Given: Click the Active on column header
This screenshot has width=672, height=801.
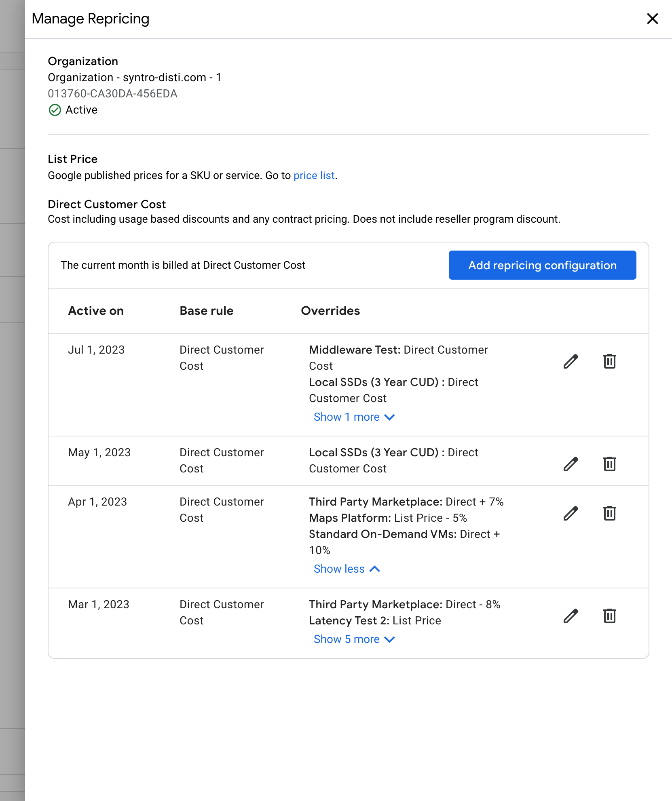Looking at the screenshot, I should click(x=96, y=310).
